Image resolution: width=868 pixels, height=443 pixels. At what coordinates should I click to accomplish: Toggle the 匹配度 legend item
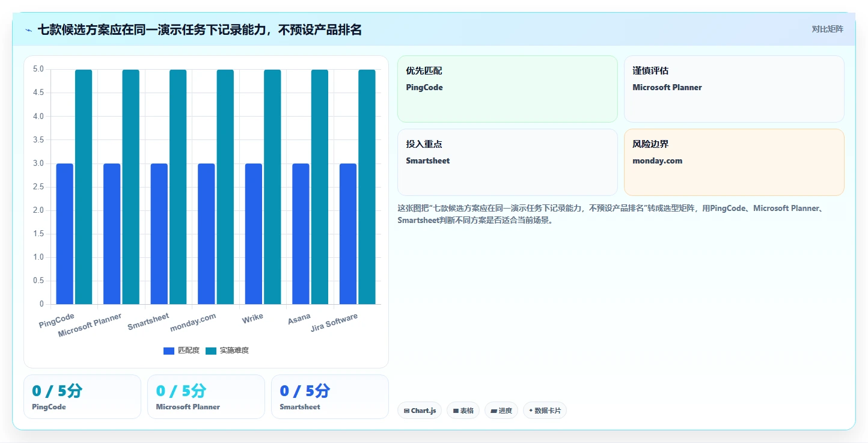182,350
